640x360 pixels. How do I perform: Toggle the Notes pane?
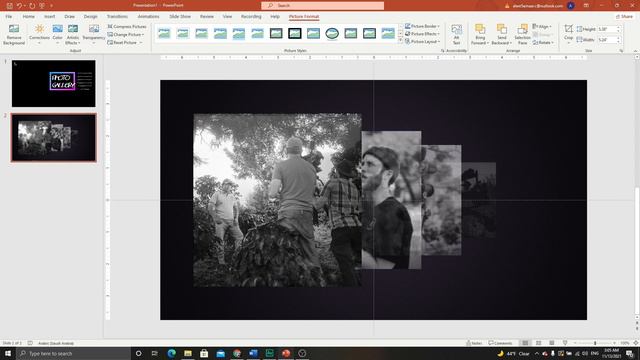[474, 343]
